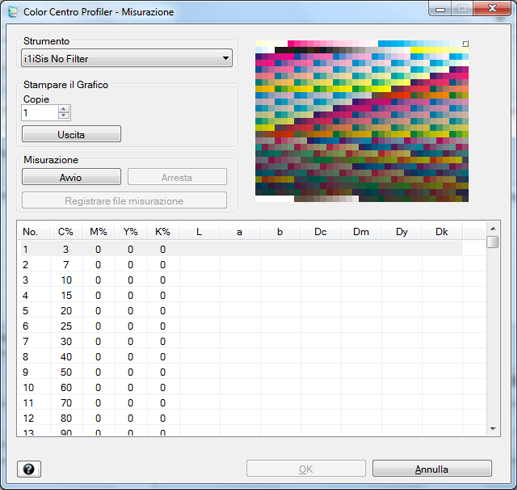The image size is (517, 490).
Task: Start measurement with the Avvio button
Action: pos(71,177)
